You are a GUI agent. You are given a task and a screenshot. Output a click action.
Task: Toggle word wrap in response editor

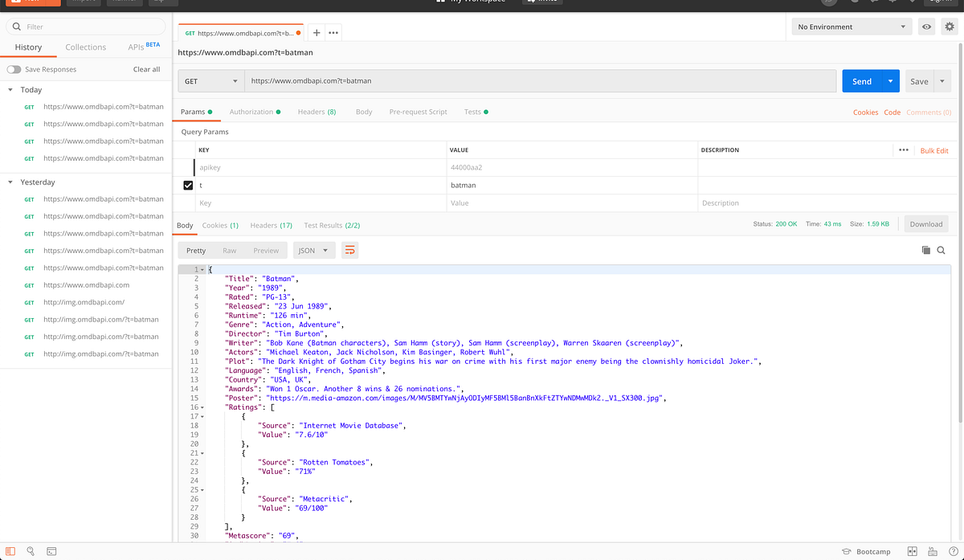pos(349,250)
